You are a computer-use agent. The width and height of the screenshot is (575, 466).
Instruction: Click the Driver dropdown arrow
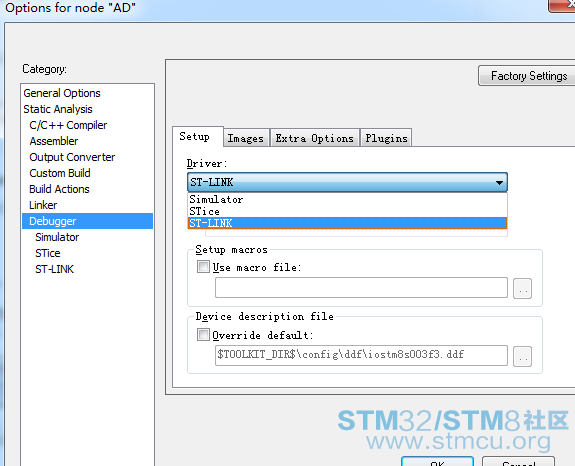pyautogui.click(x=499, y=182)
